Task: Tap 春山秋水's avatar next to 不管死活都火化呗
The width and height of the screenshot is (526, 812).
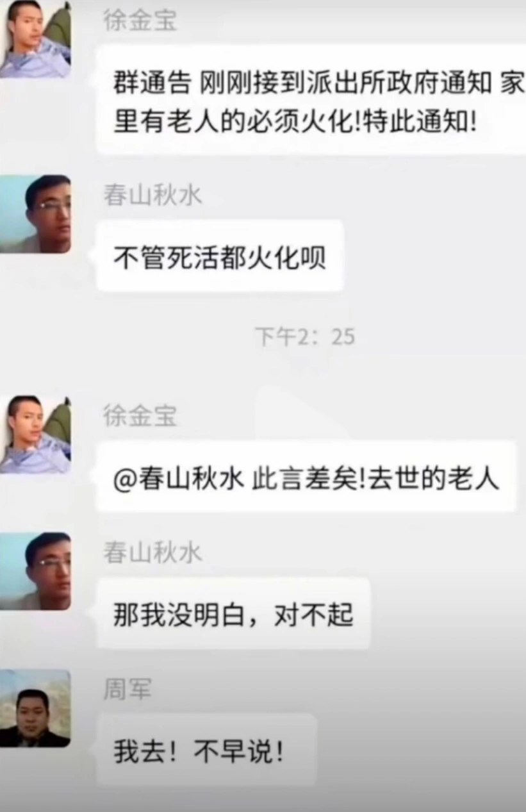Action: click(x=35, y=213)
